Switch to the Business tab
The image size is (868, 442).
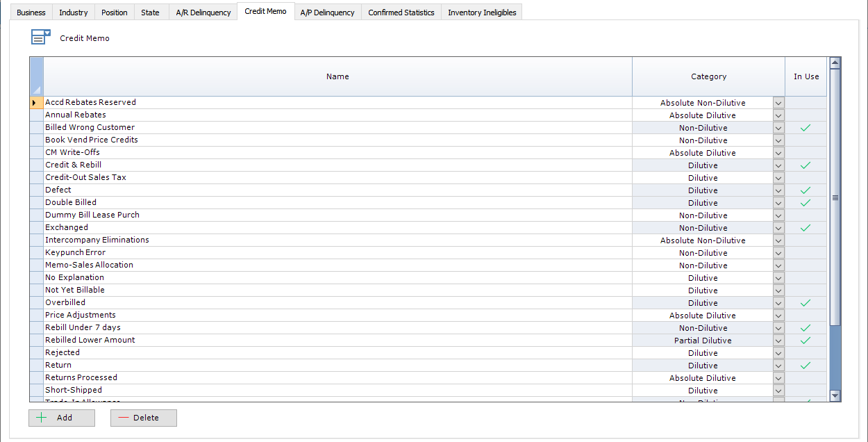(31, 12)
